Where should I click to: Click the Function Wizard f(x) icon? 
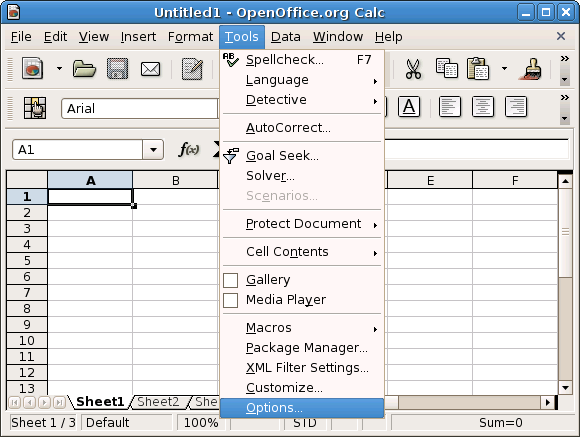click(x=189, y=149)
